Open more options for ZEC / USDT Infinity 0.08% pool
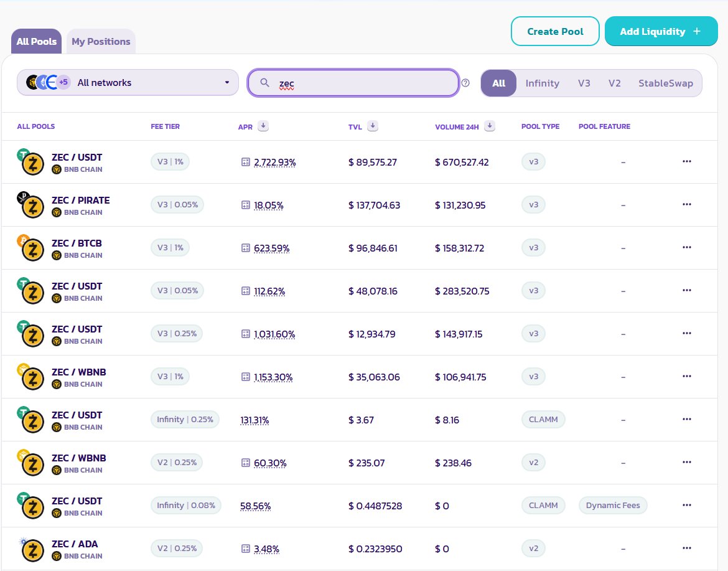728x571 pixels. [687, 505]
